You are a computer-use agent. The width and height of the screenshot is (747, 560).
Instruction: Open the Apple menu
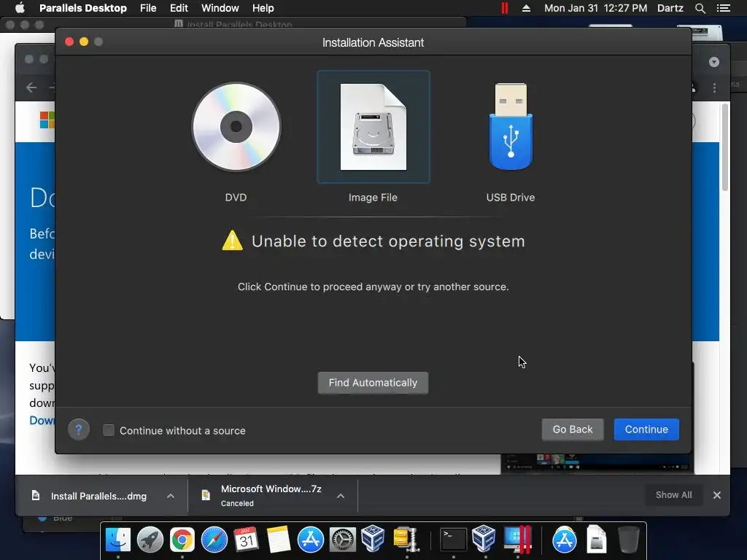(x=20, y=8)
